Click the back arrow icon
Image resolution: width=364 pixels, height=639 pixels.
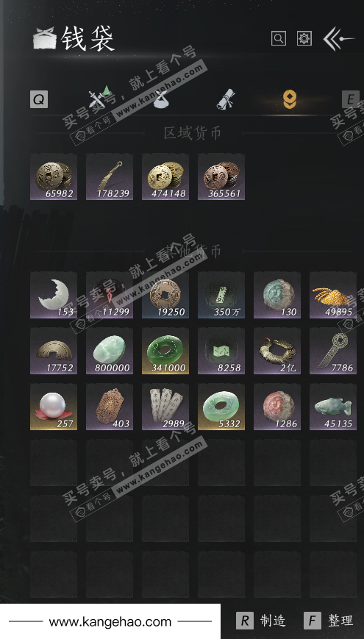[338, 39]
